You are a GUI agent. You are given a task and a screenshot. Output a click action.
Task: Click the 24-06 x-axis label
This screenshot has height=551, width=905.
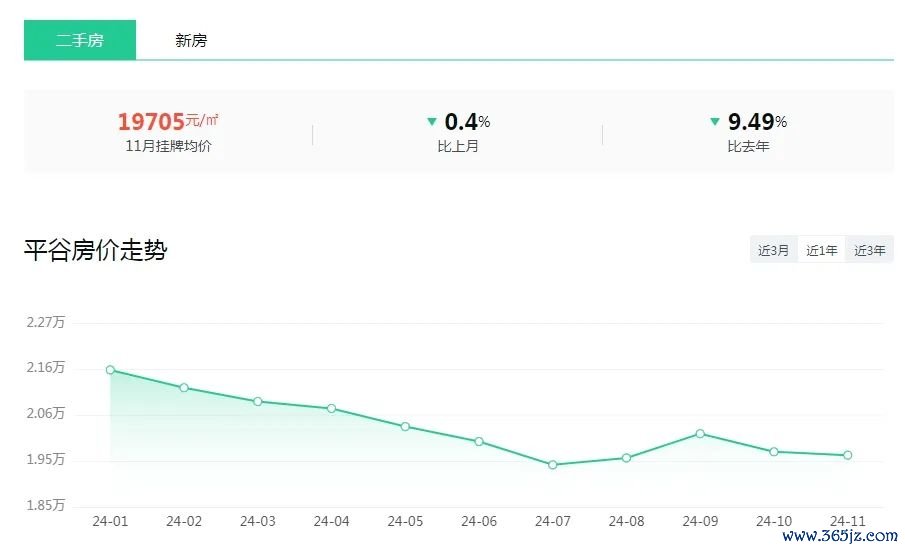pyautogui.click(x=479, y=522)
